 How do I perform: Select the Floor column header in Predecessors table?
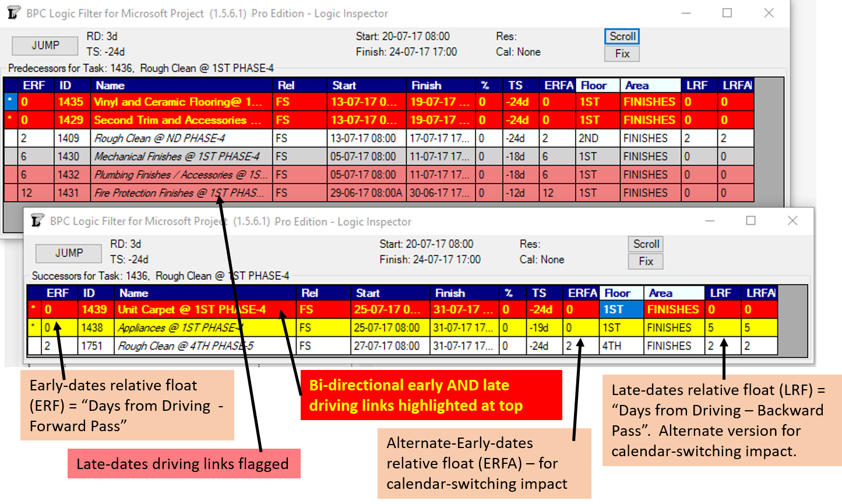598,86
